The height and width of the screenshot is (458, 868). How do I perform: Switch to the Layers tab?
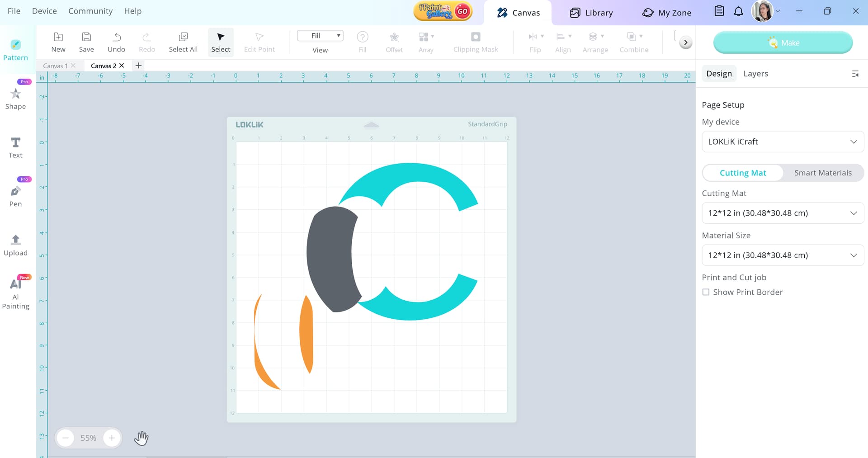tap(755, 74)
